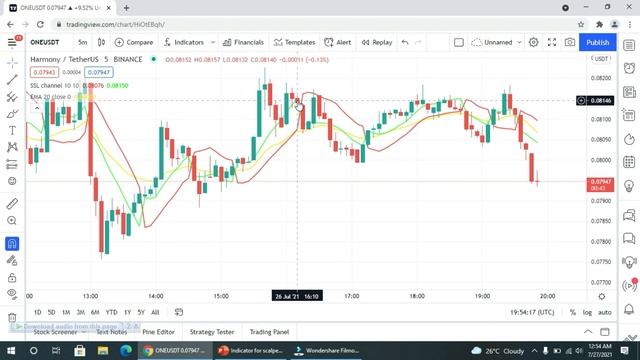Image resolution: width=640 pixels, height=360 pixels.
Task: Set chart range to All
Action: coord(155,312)
